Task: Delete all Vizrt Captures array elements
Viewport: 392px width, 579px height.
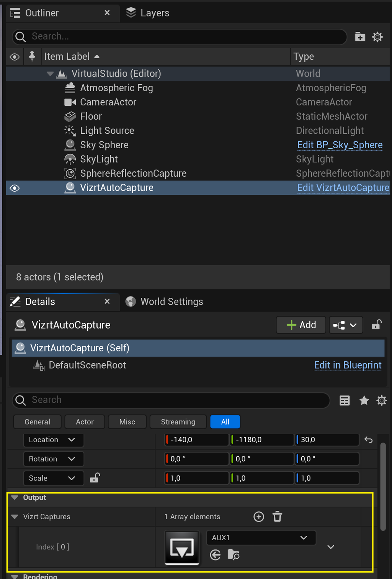Action: 277,517
